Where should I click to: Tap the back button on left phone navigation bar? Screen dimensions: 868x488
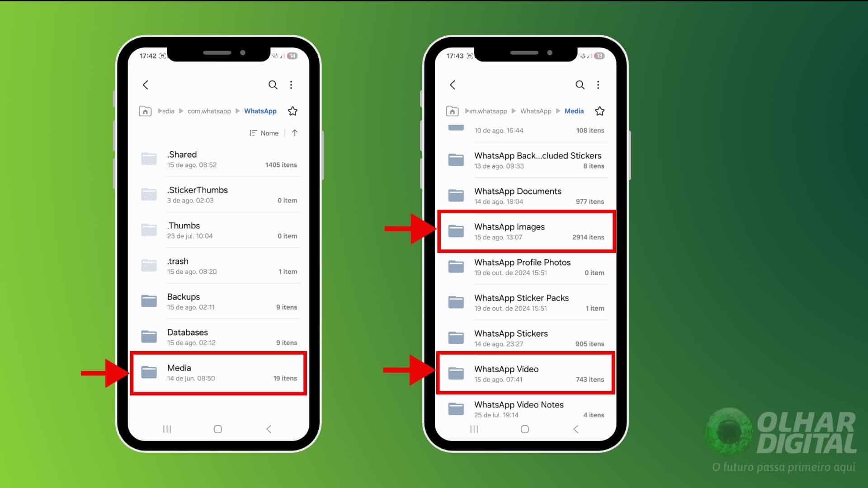[x=269, y=429]
